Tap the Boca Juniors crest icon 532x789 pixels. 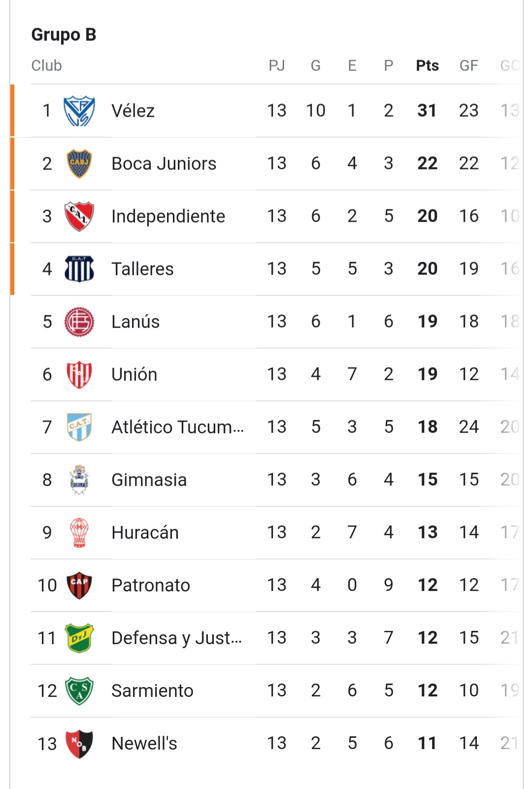pos(79,164)
